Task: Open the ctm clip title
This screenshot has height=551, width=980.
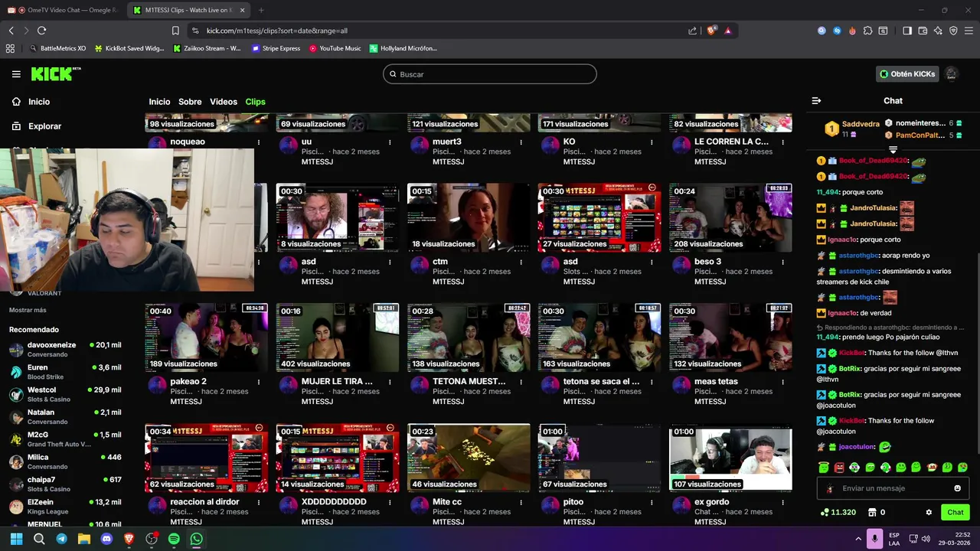Action: pos(440,262)
